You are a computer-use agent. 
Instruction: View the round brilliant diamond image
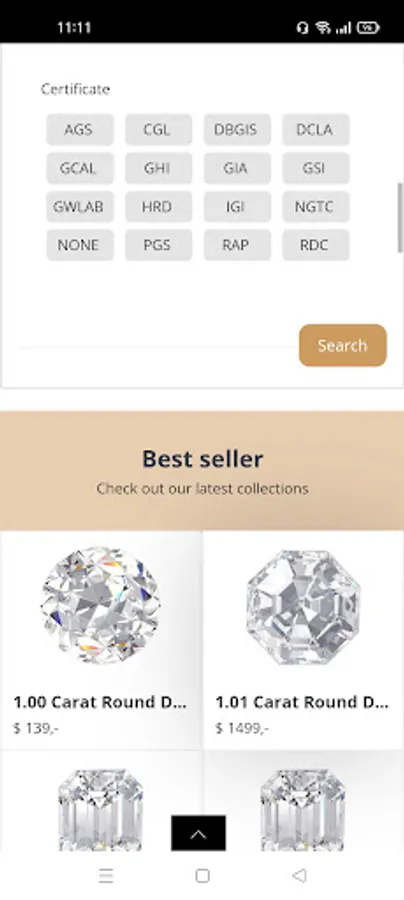[101, 606]
